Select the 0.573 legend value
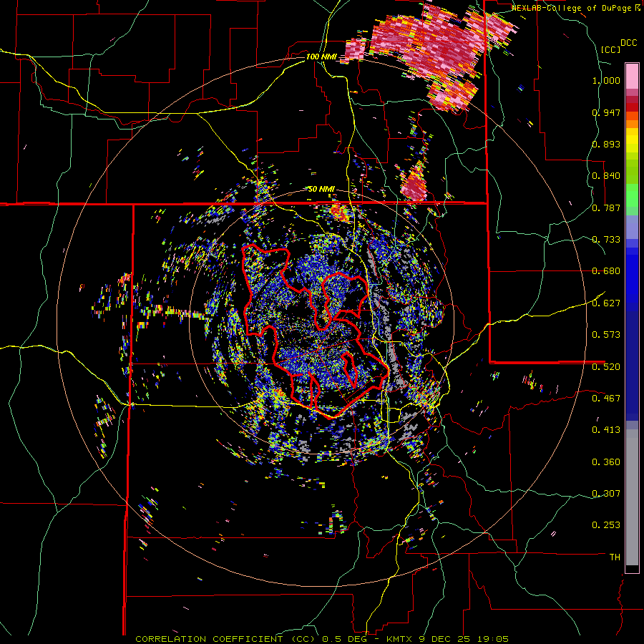 (x=606, y=335)
